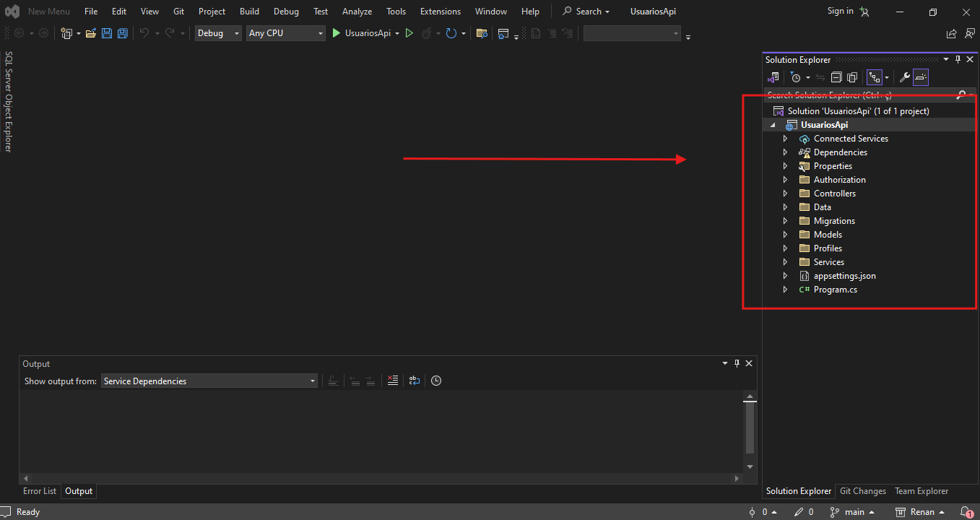
Task: Click the Search button in title bar
Action: (586, 12)
